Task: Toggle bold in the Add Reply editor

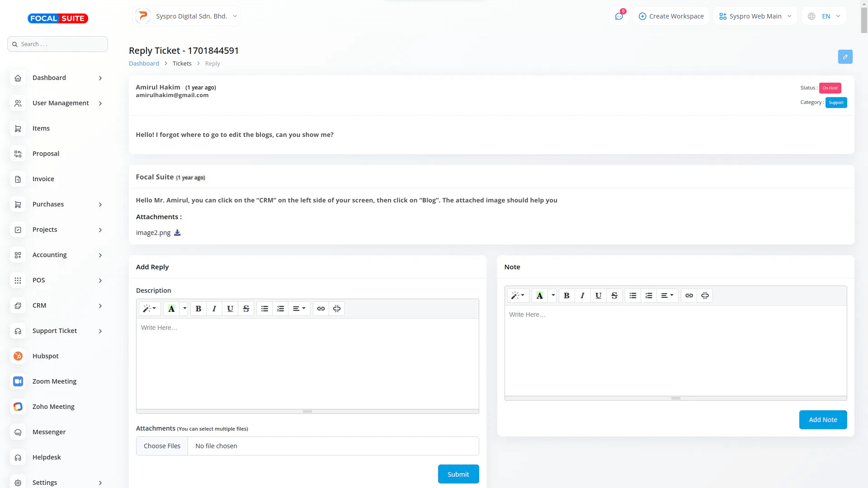Action: [x=198, y=309]
